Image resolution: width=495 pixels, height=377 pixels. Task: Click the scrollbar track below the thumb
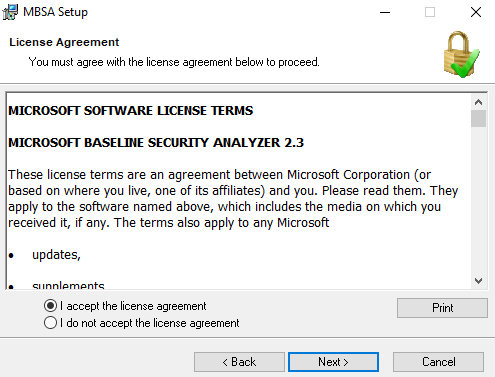478,200
